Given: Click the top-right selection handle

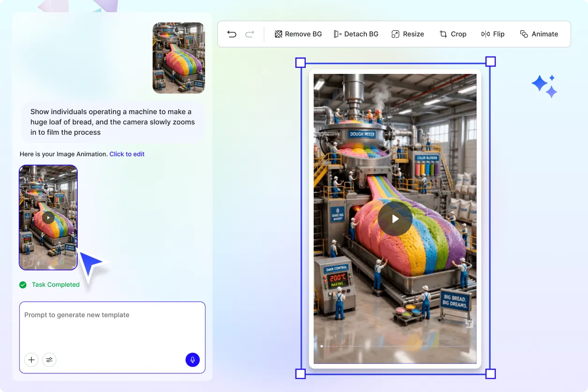Looking at the screenshot, I should (490, 62).
